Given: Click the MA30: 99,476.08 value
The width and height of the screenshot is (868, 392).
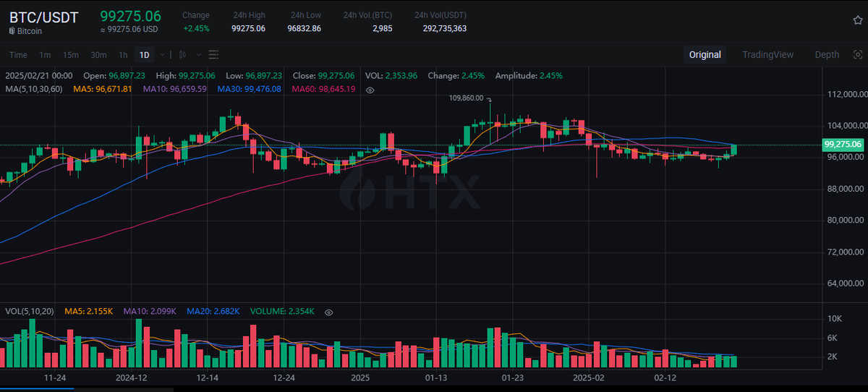Looking at the screenshot, I should (x=250, y=89).
